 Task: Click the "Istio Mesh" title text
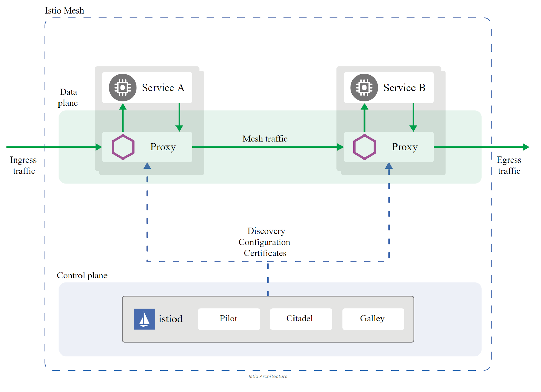[64, 10]
